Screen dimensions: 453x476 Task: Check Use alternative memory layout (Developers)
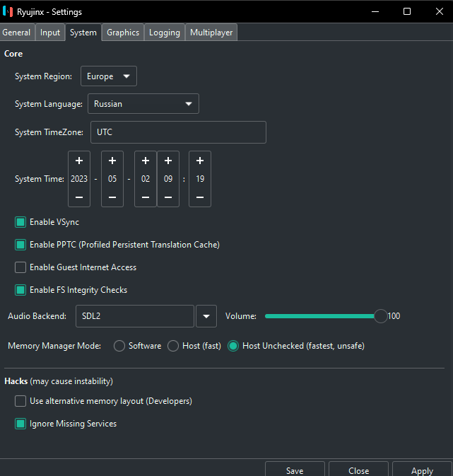tap(20, 401)
